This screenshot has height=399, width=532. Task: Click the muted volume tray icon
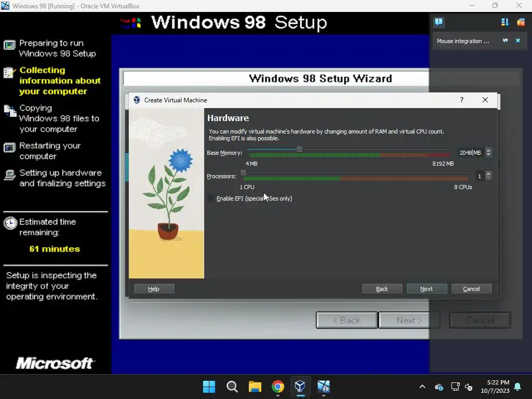coord(469,387)
